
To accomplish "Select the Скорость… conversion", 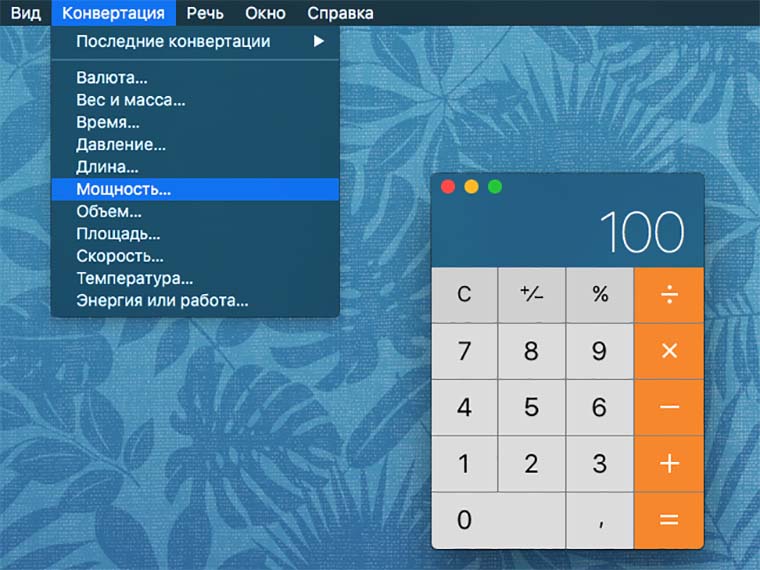I will click(195, 256).
